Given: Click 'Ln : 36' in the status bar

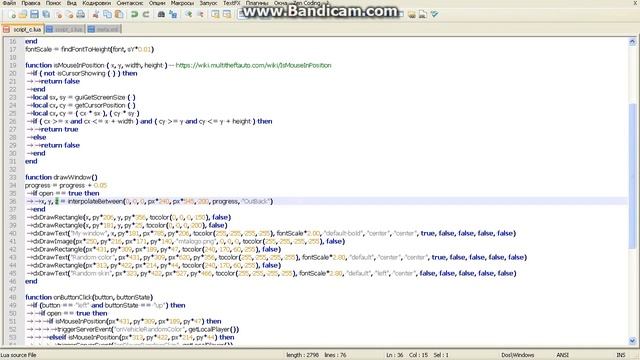Looking at the screenshot, I should (394, 355).
